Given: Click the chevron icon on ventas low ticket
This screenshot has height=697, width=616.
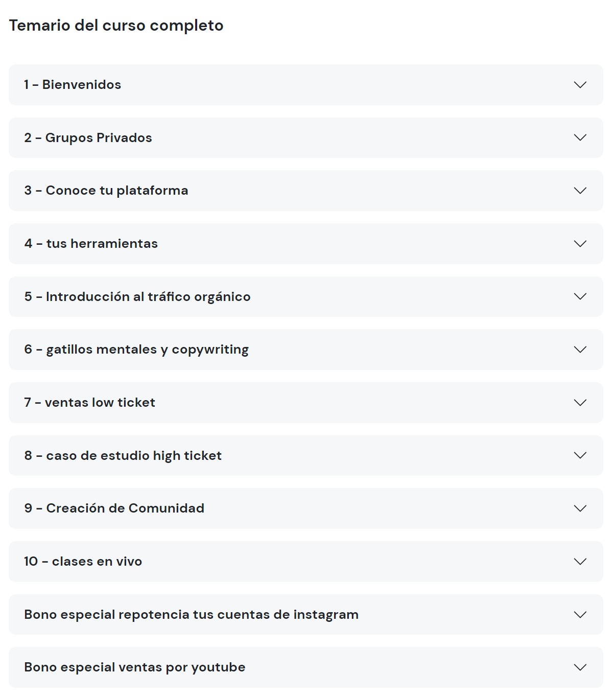Looking at the screenshot, I should pyautogui.click(x=580, y=403).
